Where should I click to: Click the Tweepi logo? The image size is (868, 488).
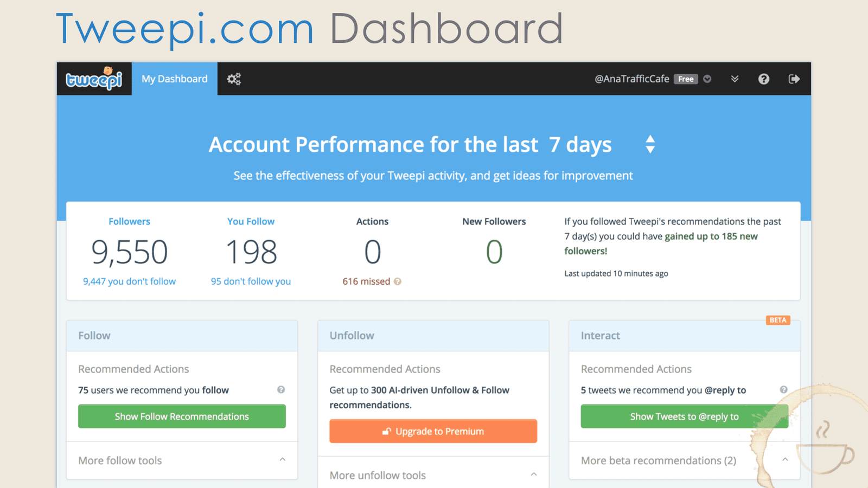click(x=94, y=78)
